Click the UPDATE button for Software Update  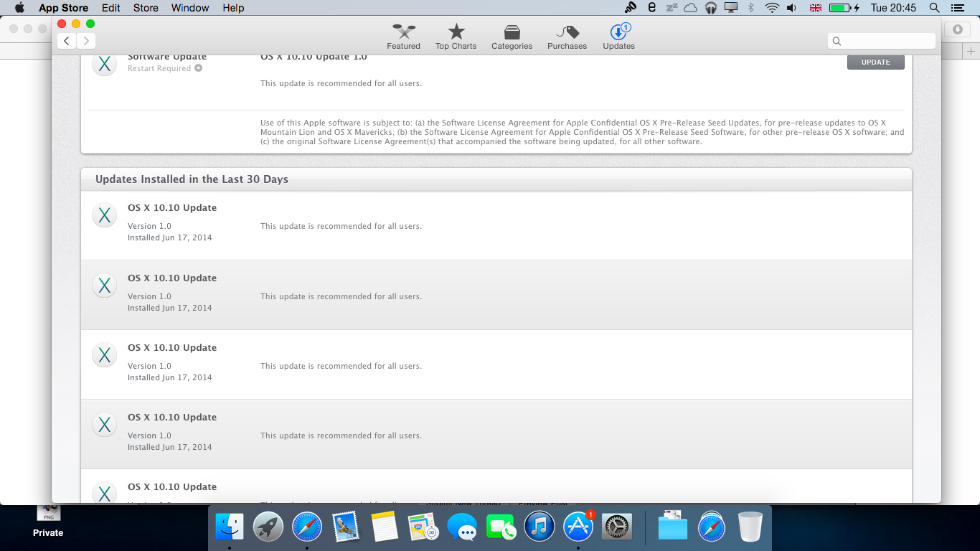point(875,62)
